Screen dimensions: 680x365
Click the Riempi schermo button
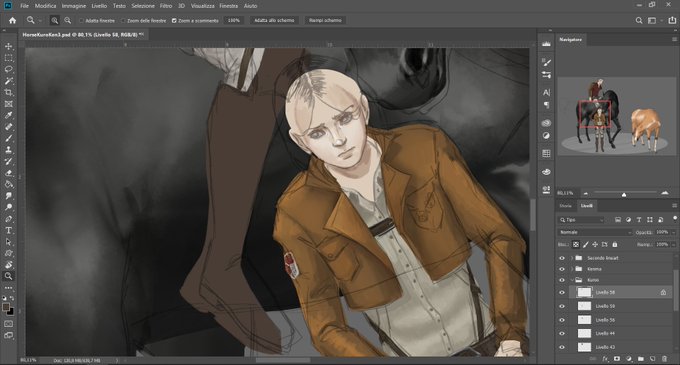pos(325,20)
